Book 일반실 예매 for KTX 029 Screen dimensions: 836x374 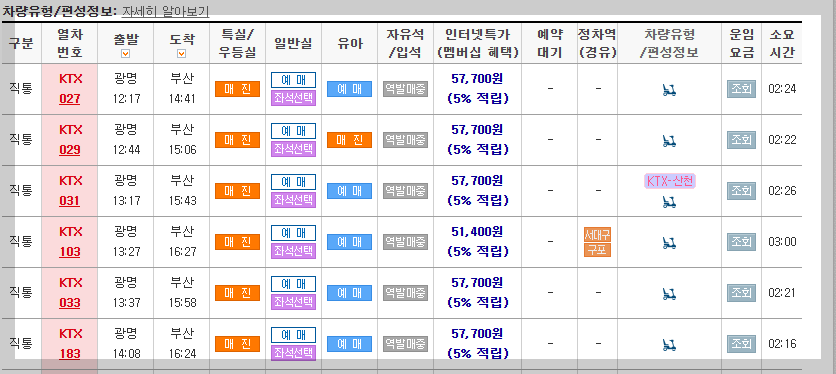[x=293, y=131]
